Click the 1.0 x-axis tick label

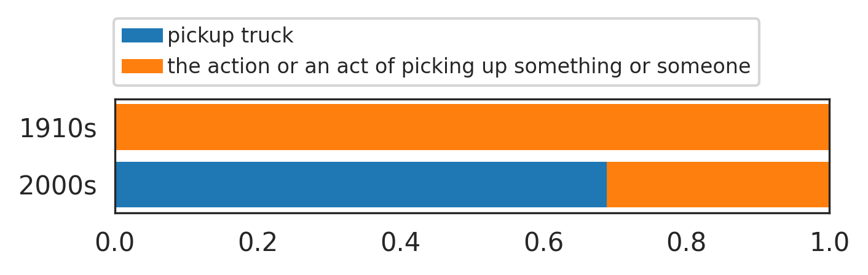[829, 244]
